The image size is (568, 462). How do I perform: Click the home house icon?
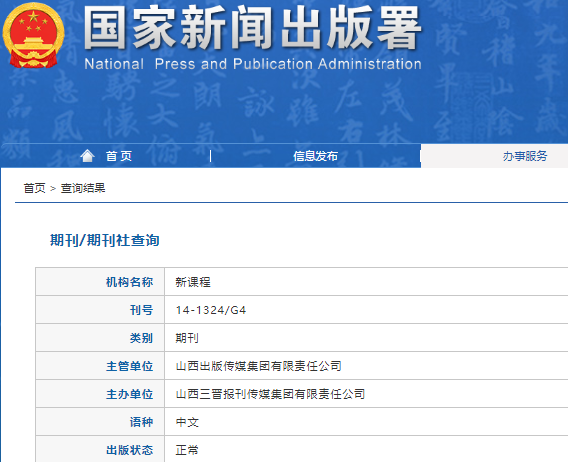click(87, 156)
